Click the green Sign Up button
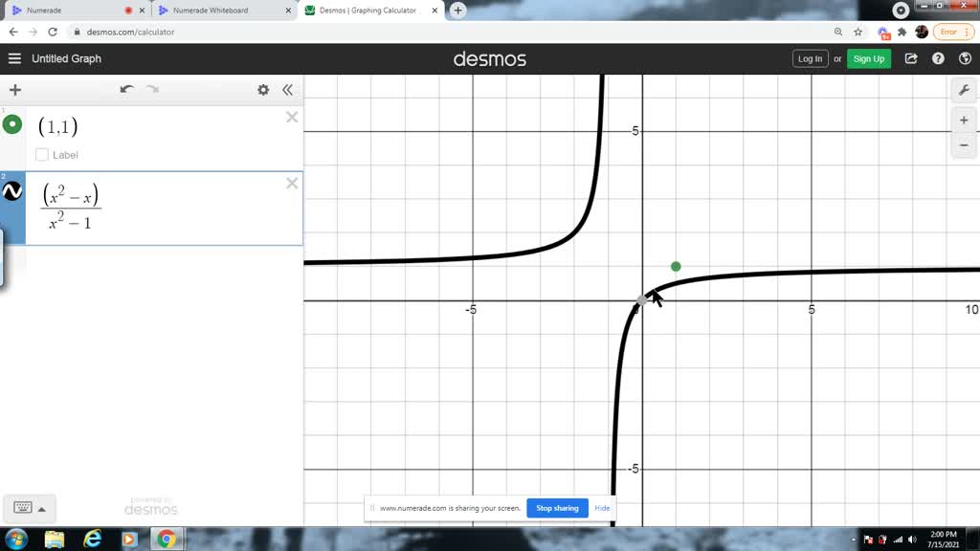The height and width of the screenshot is (551, 980). pos(869,58)
